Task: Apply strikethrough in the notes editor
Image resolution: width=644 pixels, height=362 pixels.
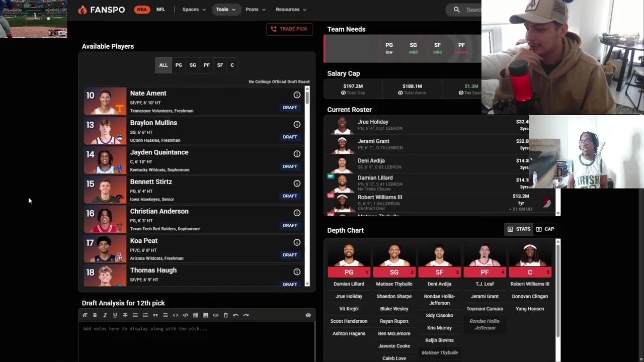Action: (x=125, y=315)
